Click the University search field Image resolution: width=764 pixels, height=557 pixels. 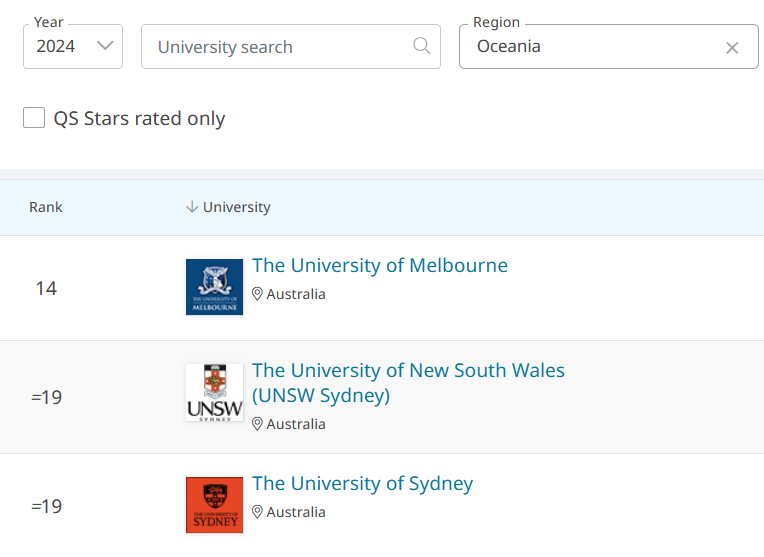(x=291, y=46)
